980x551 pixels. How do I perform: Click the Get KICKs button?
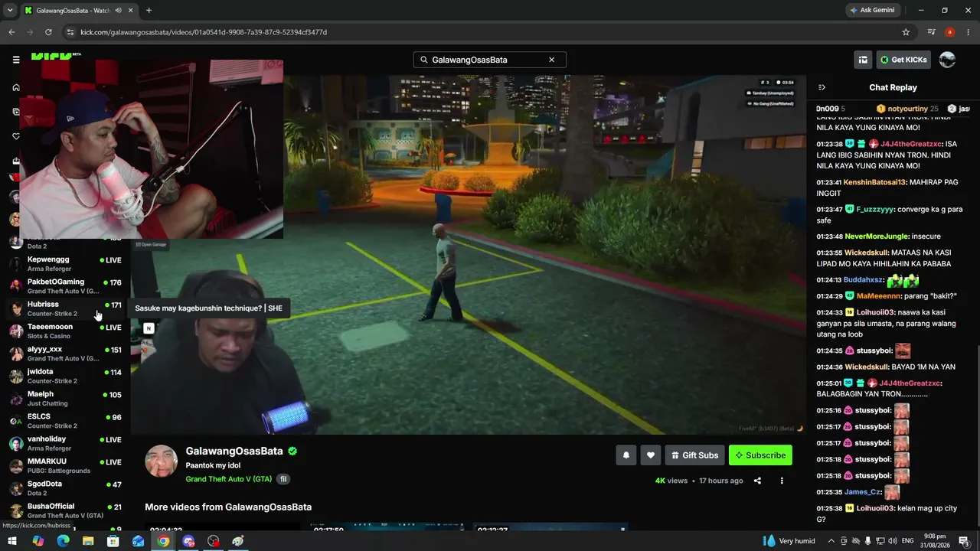(x=903, y=60)
